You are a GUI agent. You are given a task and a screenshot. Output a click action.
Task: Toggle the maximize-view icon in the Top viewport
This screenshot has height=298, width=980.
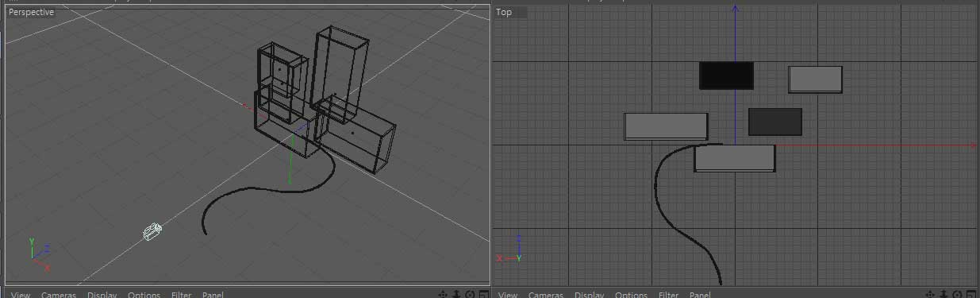click(x=970, y=295)
